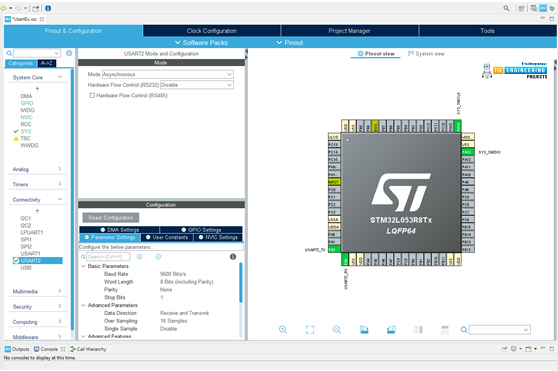Click the first circular icon beside parameter search
This screenshot has width=558, height=371.
click(140, 256)
